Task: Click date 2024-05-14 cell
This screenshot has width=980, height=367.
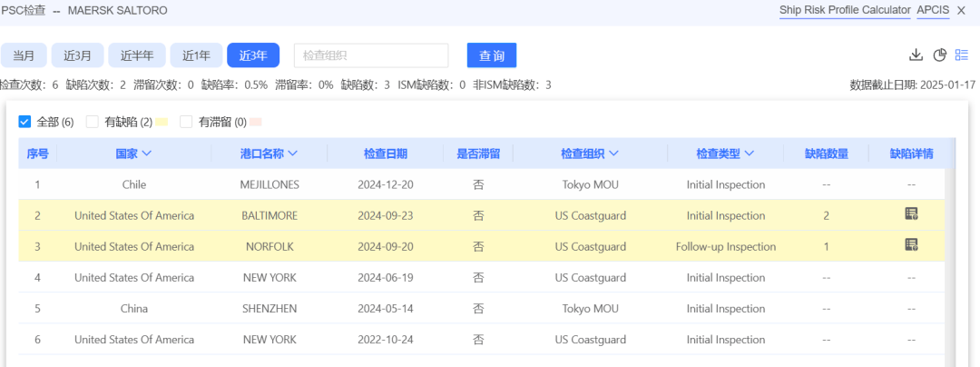Action: coord(386,308)
